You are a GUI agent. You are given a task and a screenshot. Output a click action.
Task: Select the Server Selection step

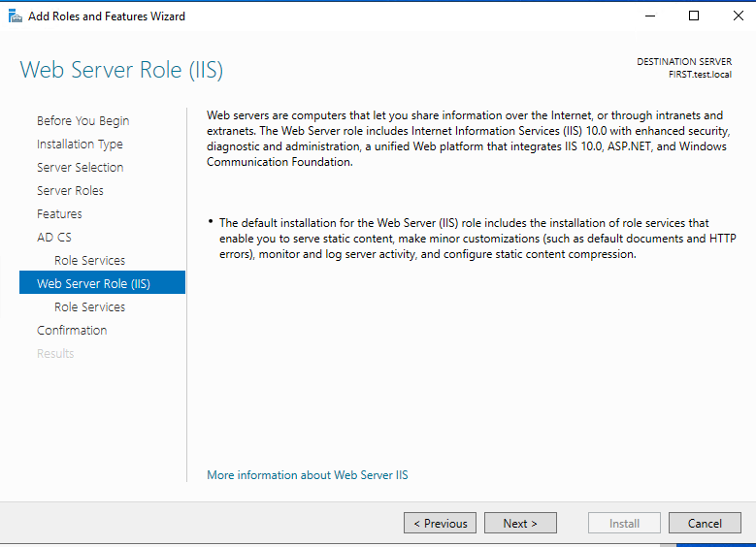[80, 167]
